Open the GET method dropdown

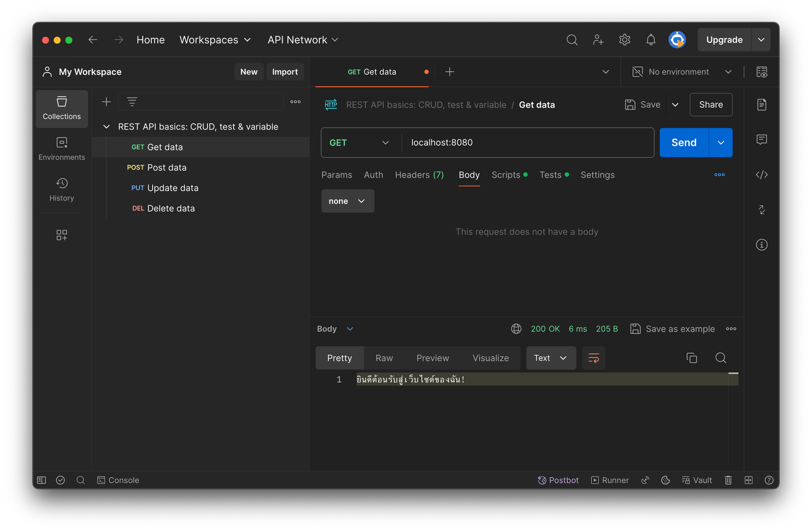360,143
